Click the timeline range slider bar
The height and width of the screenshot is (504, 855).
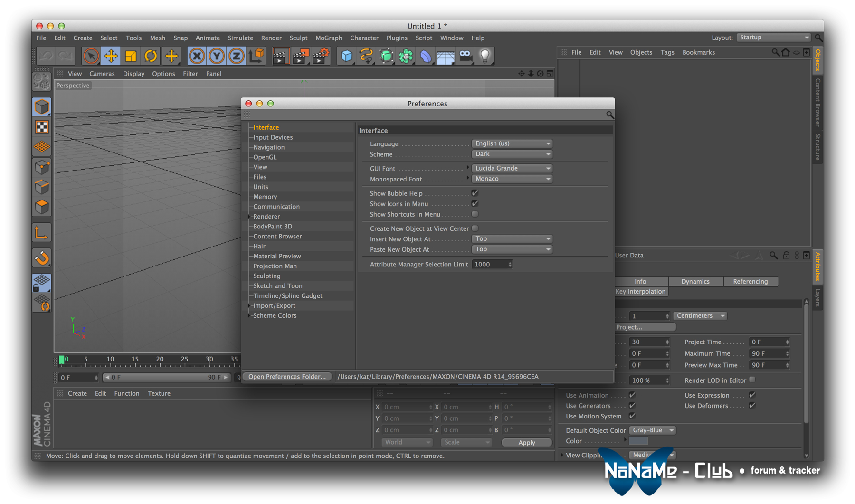(166, 378)
